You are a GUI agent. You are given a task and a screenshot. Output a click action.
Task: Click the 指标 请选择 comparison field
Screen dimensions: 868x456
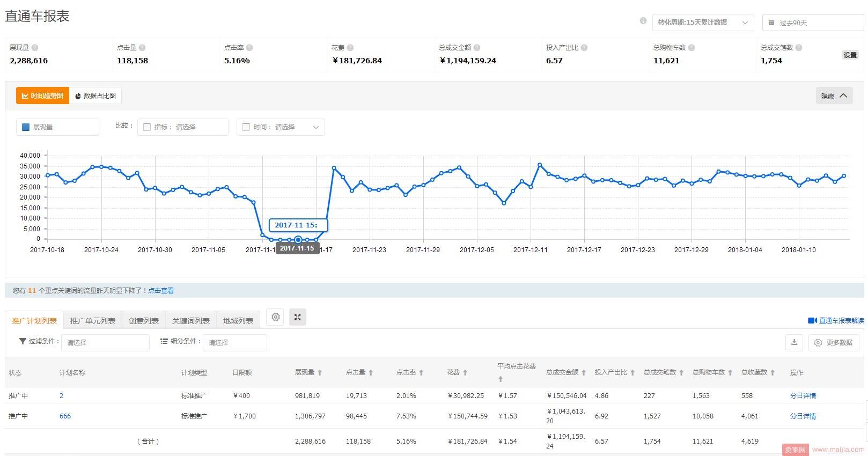tap(183, 127)
